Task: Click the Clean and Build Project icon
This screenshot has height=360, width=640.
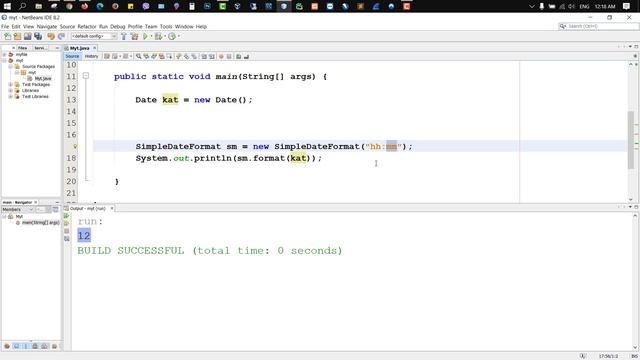Action: (x=134, y=36)
